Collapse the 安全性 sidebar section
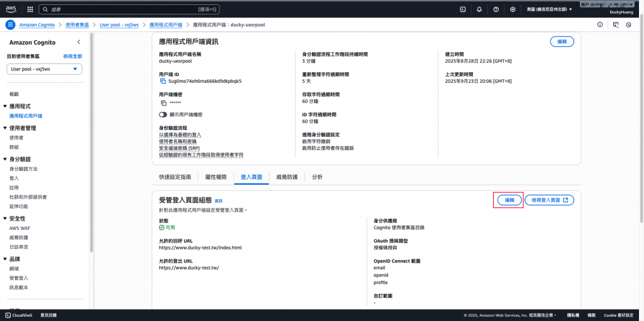Image resolution: width=644 pixels, height=321 pixels. coord(5,219)
